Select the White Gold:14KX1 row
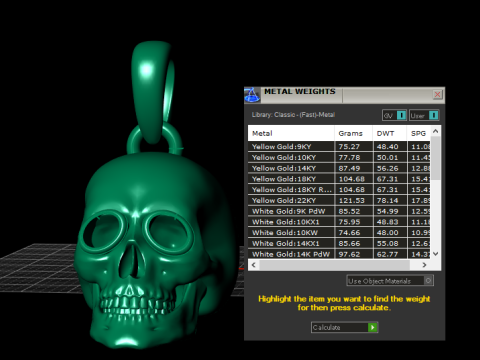 click(x=339, y=243)
